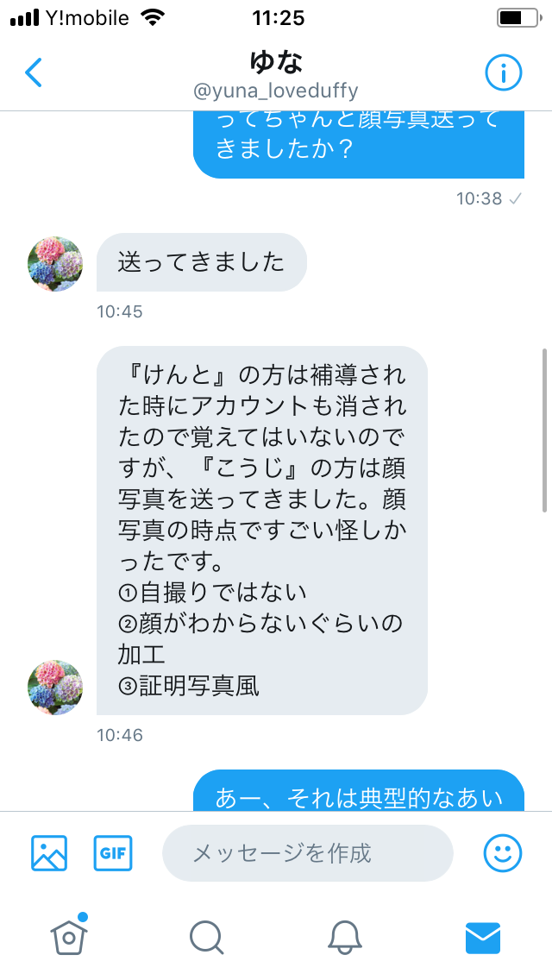Tap the 10:38 sent checkmark timestamp
Screen dimensions: 552x980
489,198
